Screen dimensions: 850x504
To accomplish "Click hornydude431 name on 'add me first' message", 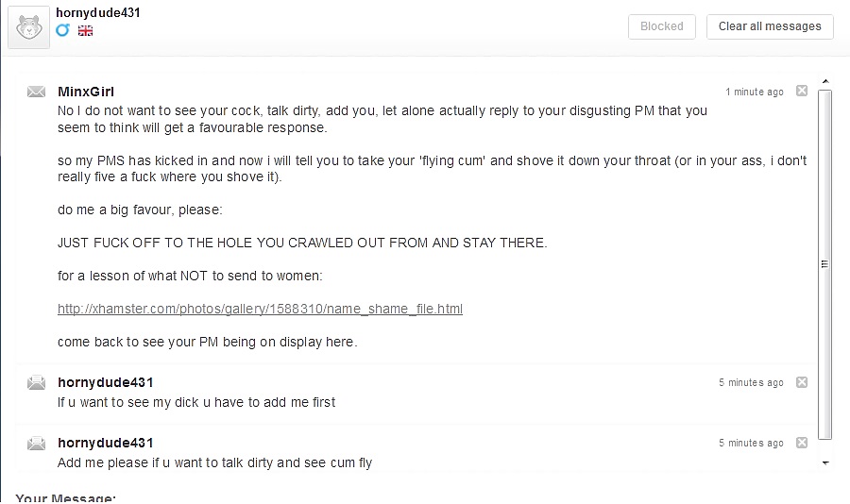I will [x=106, y=382].
